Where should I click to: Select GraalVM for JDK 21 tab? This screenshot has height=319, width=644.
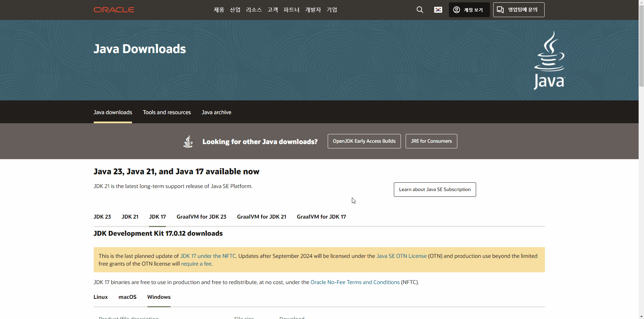click(262, 217)
